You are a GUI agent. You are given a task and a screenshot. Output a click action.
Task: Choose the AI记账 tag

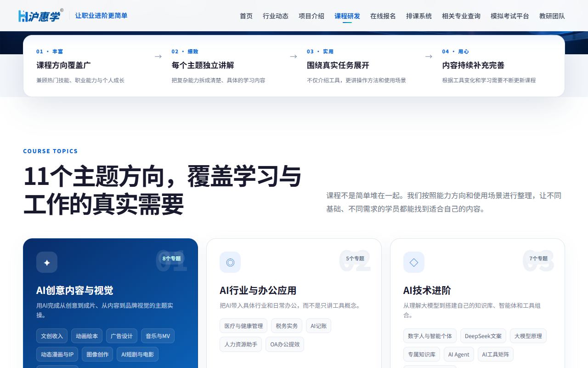[318, 326]
